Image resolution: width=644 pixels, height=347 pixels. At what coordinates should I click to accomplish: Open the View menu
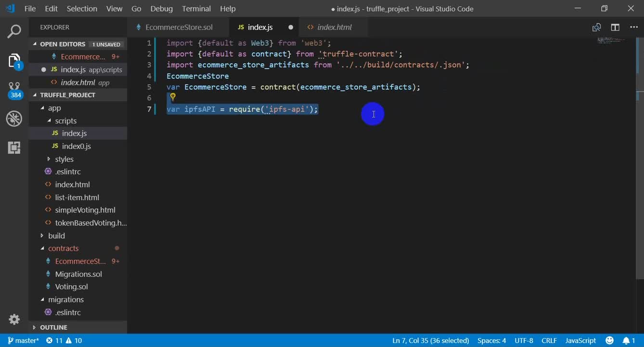point(114,9)
